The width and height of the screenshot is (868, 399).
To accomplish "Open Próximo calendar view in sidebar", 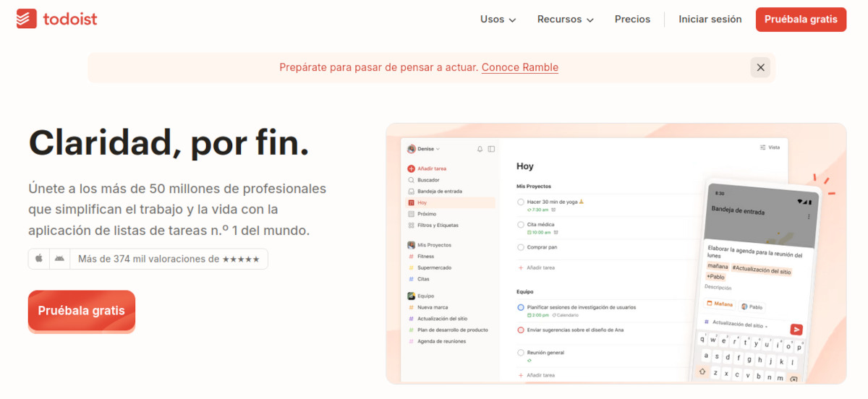I will [423, 214].
